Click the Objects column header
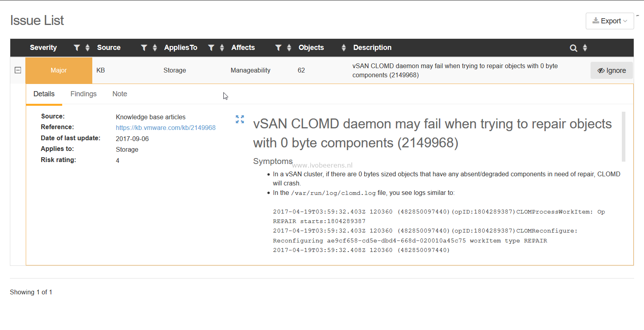Viewport: 644px width, 330px height. [x=311, y=48]
